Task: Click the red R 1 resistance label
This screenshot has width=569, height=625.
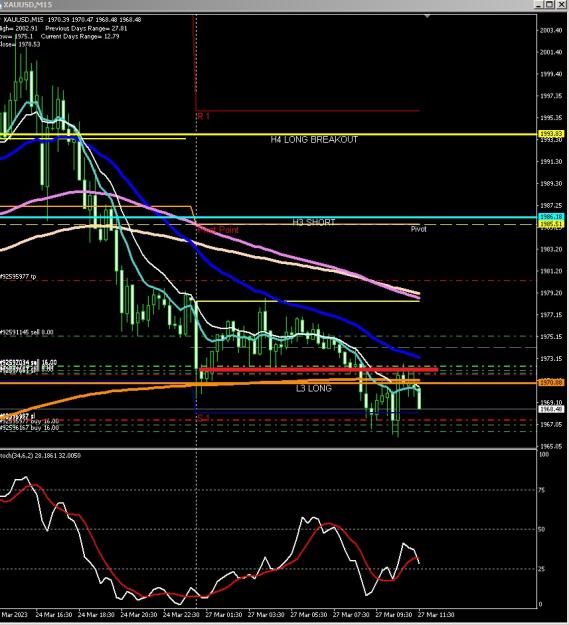Action: (x=203, y=116)
